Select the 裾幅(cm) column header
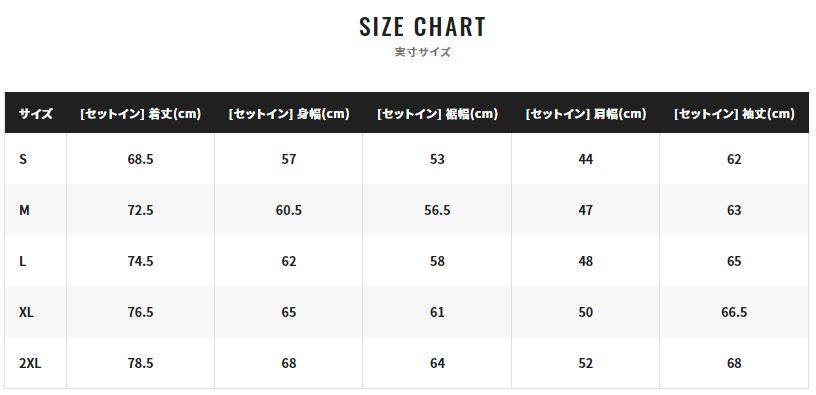Image resolution: width=816 pixels, height=395 pixels. pyautogui.click(x=437, y=113)
